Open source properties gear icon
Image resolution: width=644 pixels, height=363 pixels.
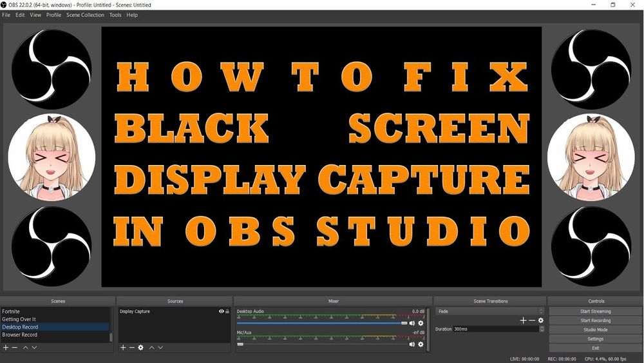[x=140, y=348]
